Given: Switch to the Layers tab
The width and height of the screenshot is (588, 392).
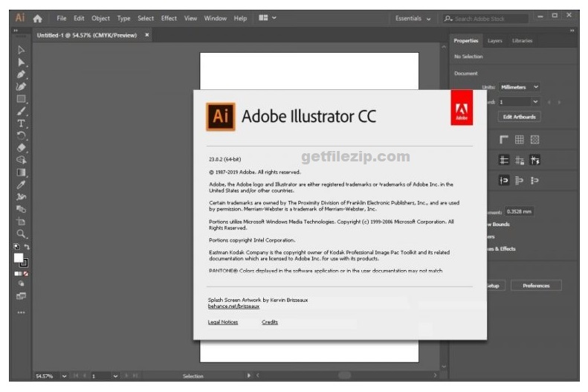Looking at the screenshot, I should click(495, 40).
